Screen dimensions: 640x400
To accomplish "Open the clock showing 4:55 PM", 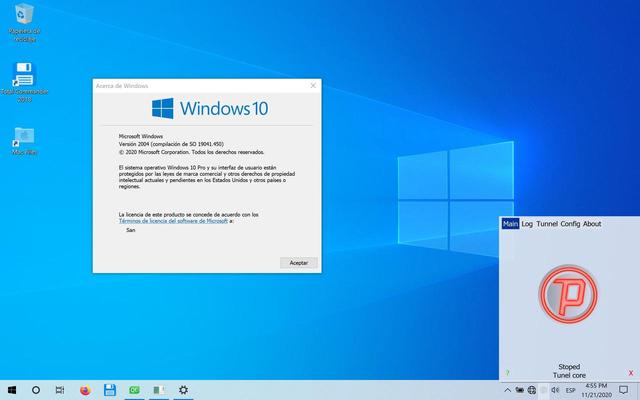I will coord(596,390).
